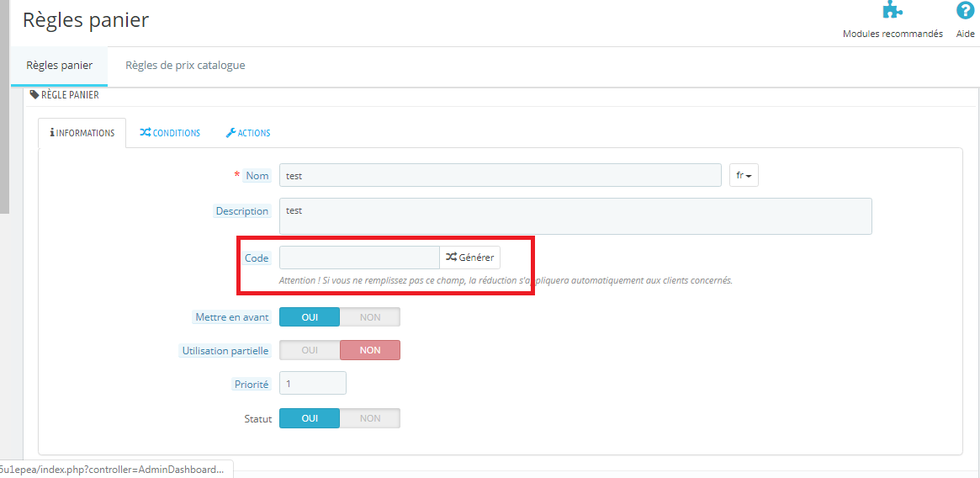980x478 pixels.
Task: Click the Règle panier tag icon
Action: (x=34, y=95)
